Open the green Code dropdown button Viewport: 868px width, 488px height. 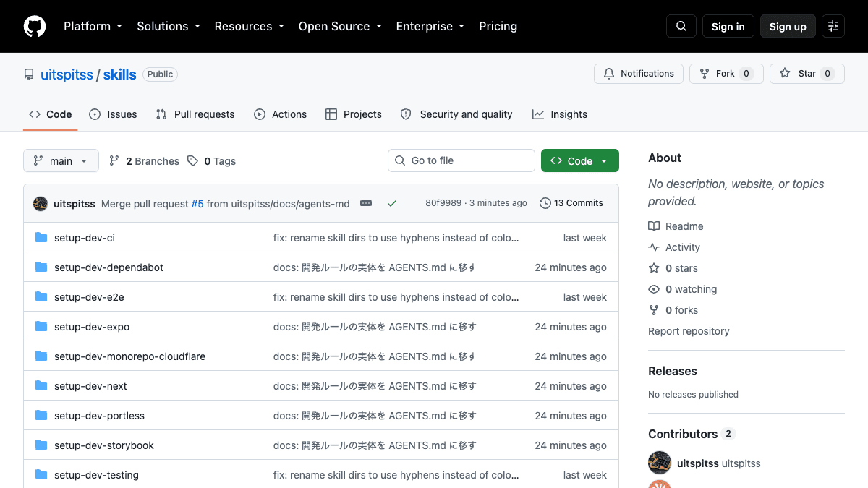(580, 160)
